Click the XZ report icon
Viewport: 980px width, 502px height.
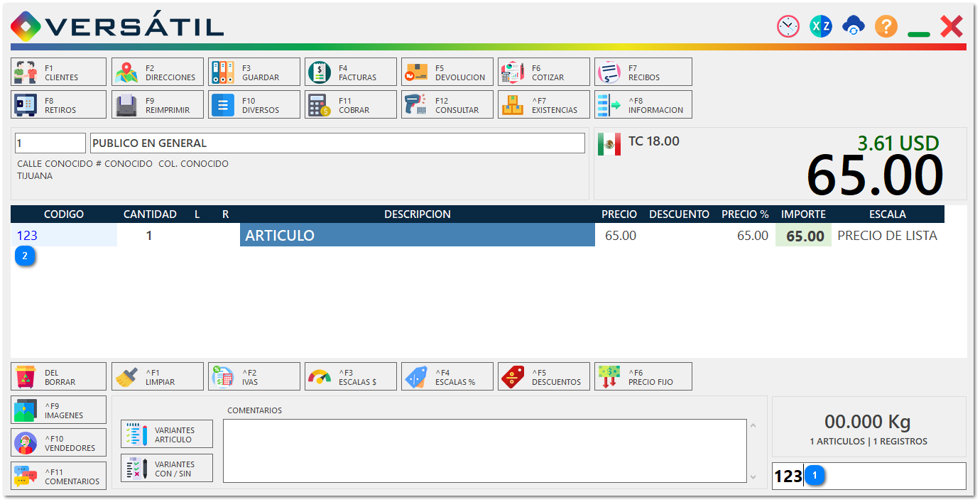820,27
